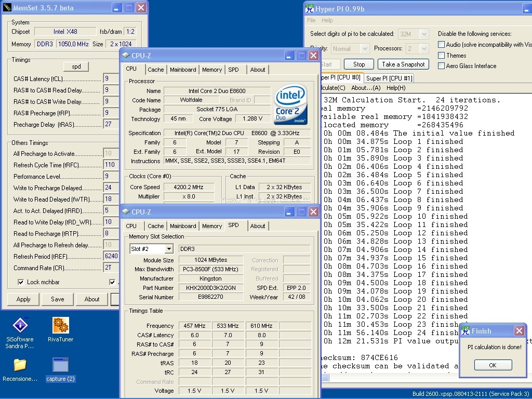Open the RivaTuner desktop icon
The image size is (532, 399).
pos(60,330)
